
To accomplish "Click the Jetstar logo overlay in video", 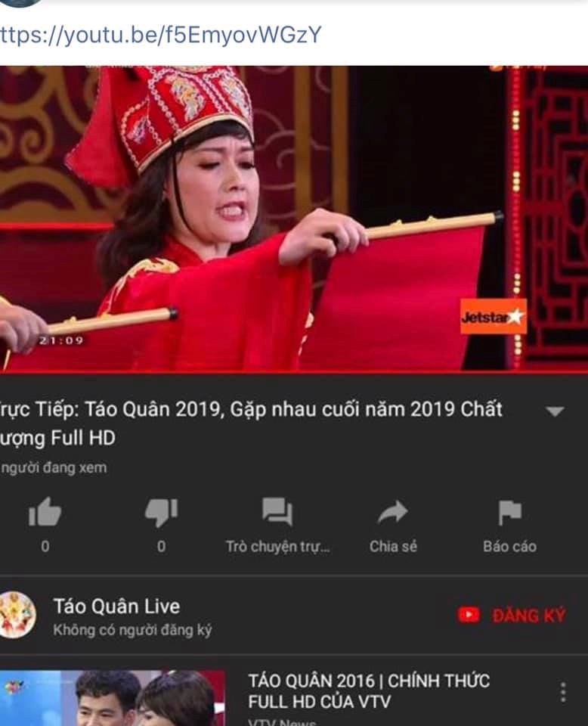I will [494, 317].
